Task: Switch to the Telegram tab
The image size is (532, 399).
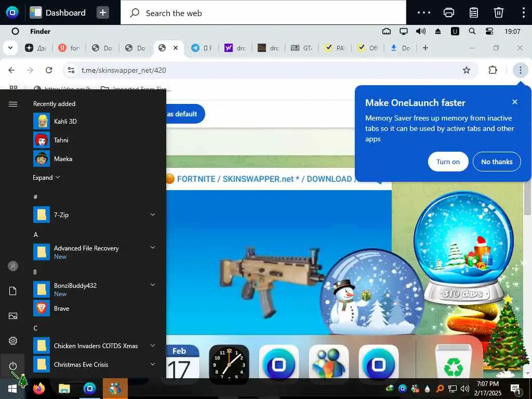Action: pyautogui.click(x=202, y=48)
